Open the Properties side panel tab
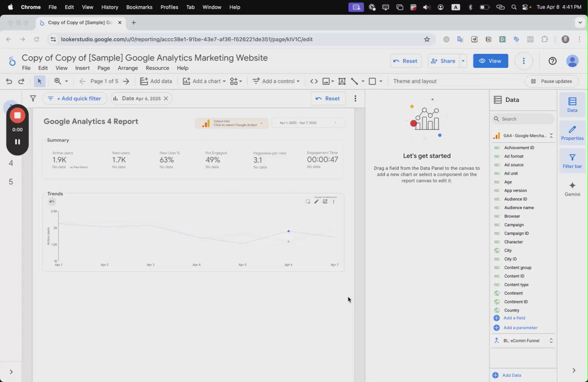This screenshot has height=382, width=588. click(x=572, y=133)
